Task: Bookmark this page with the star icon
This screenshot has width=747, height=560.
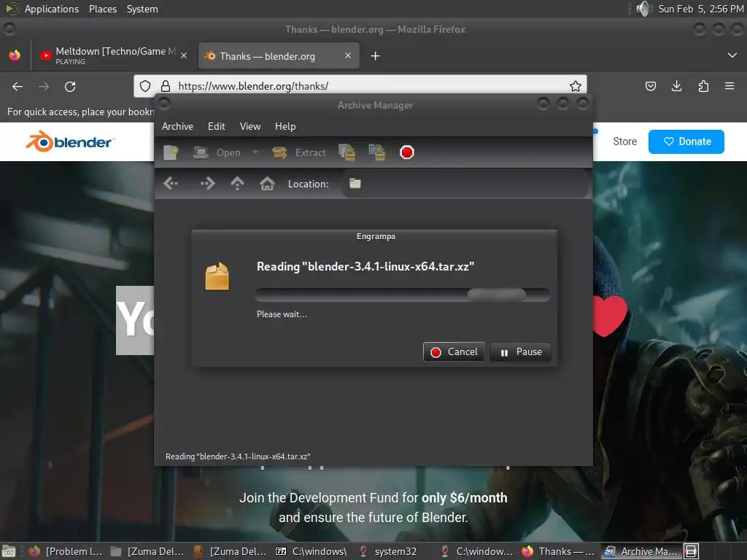Action: point(576,86)
